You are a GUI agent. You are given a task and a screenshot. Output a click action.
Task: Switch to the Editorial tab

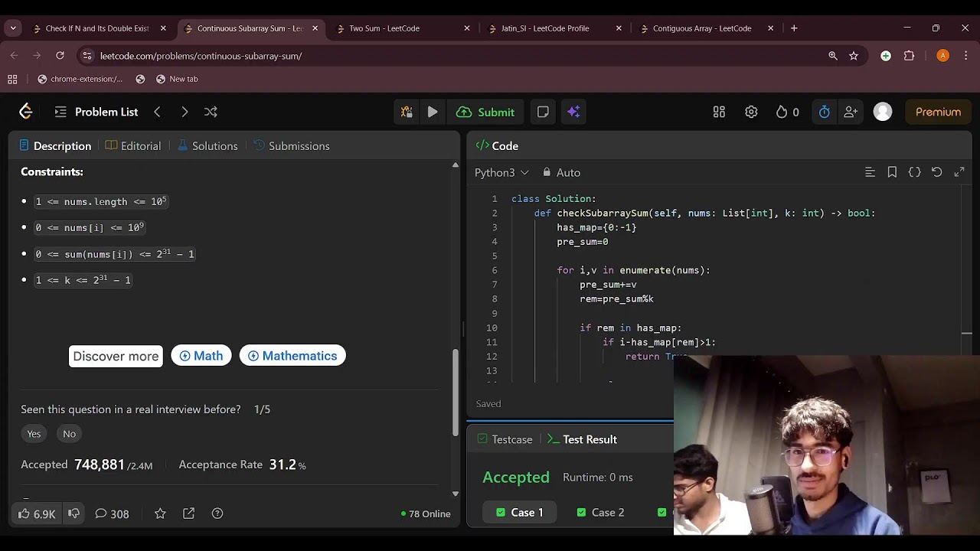[133, 145]
